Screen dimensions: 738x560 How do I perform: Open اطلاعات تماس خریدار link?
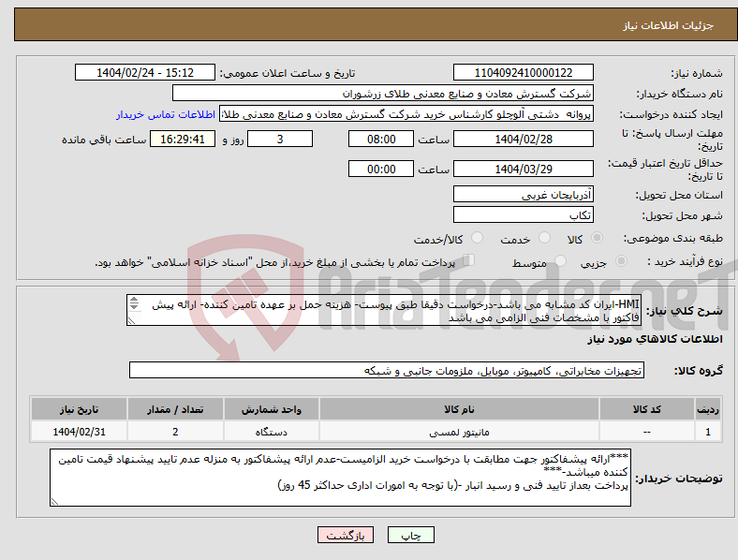click(166, 114)
